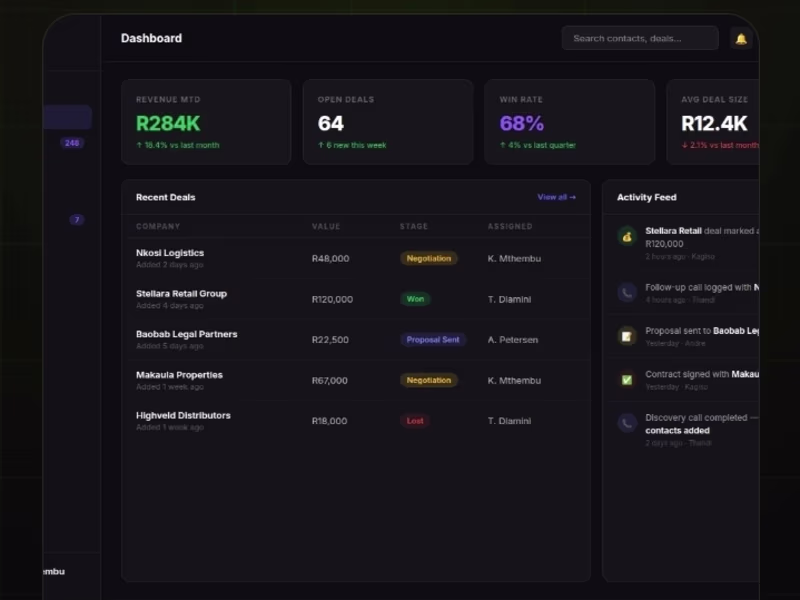Select the Avg Deal Size R12.4K card
This screenshot has width=800, height=600.
click(x=713, y=122)
